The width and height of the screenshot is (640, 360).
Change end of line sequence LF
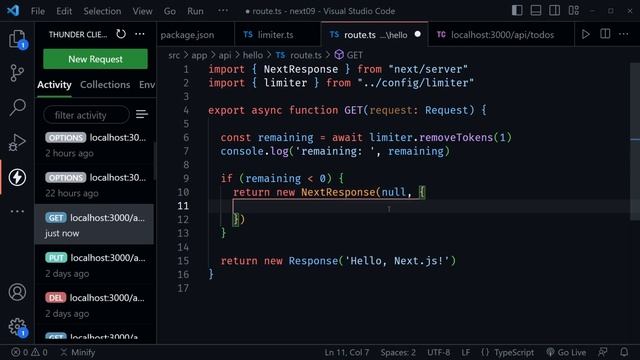(465, 352)
